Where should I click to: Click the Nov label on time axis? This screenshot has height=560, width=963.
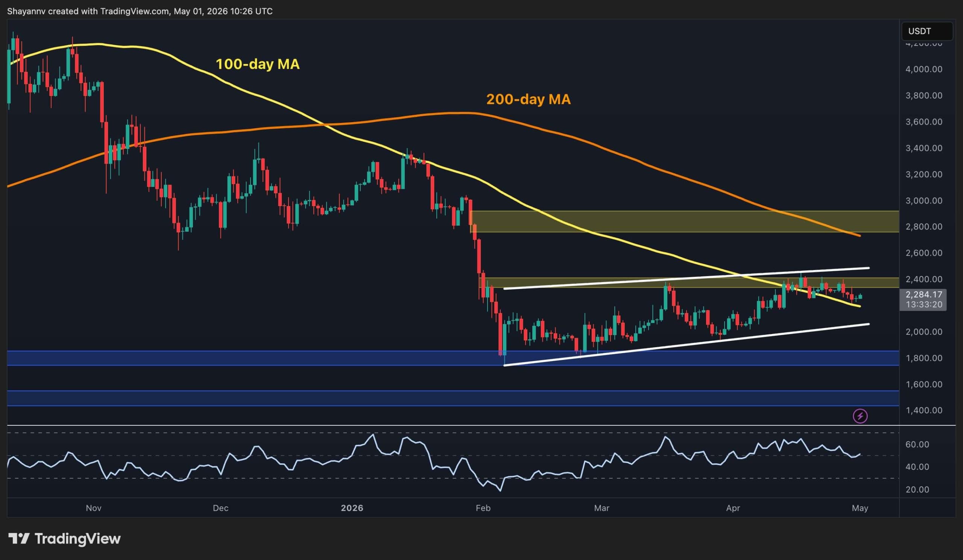click(94, 508)
